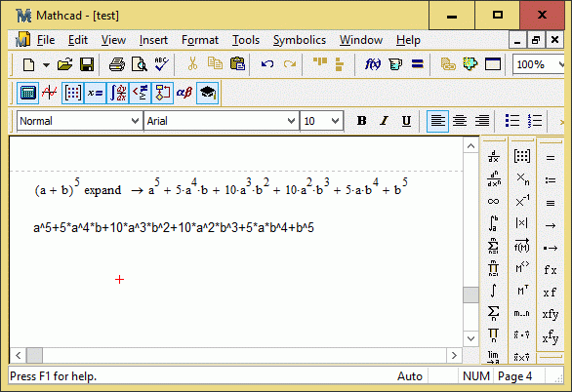572x392 pixels.
Task: Click the expanded polynomial text region
Action: coord(174,228)
